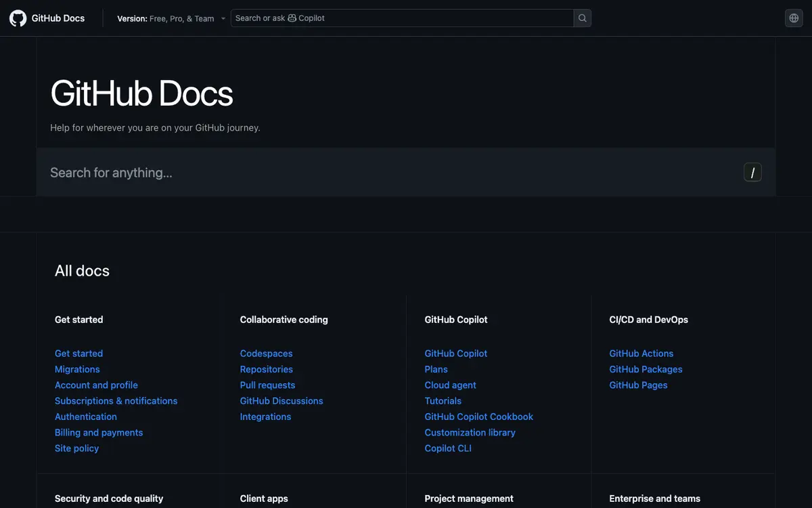Open GitHub Discussions docs

281,401
